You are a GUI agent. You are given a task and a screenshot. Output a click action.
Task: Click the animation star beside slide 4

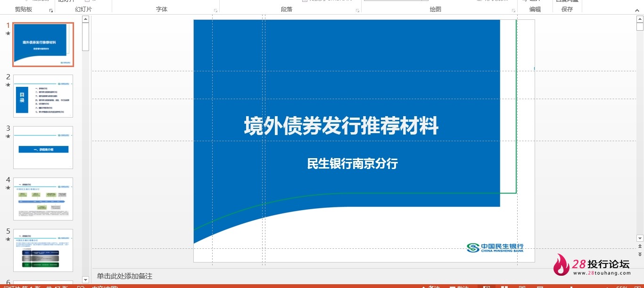coord(8,188)
